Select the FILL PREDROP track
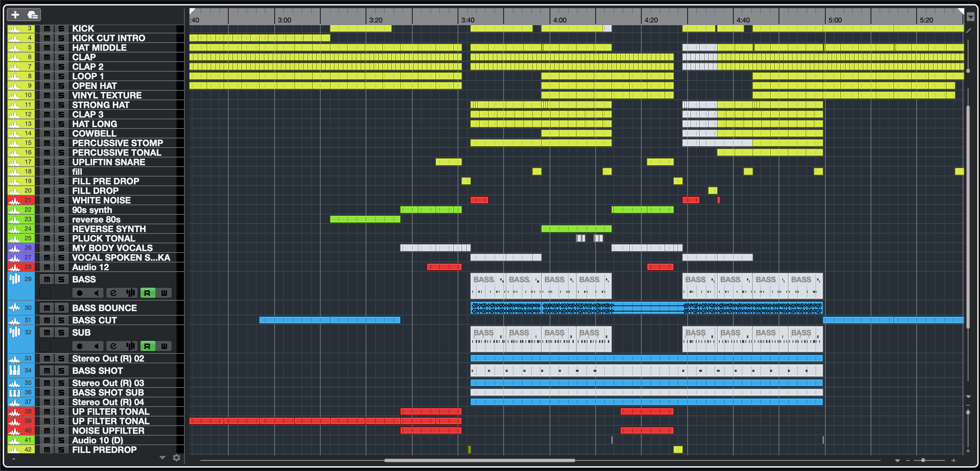The height and width of the screenshot is (471, 980). pyautogui.click(x=104, y=450)
